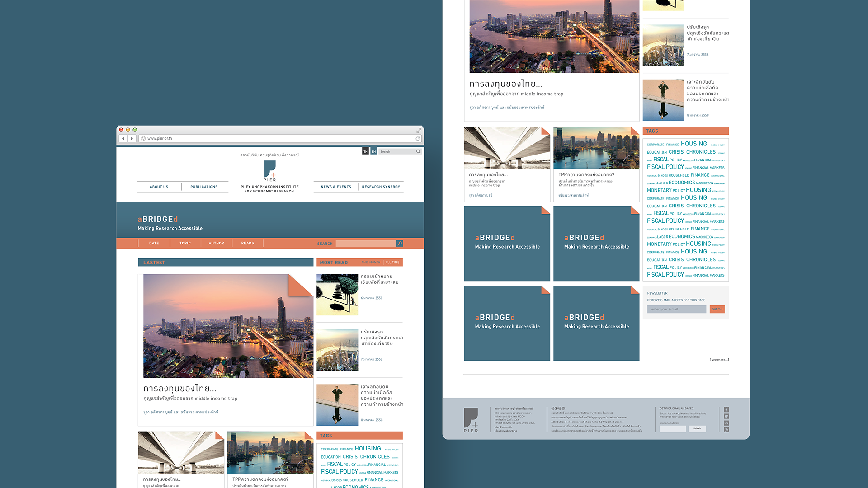
Task: Click the orange bar search magnifier button
Action: click(x=400, y=244)
